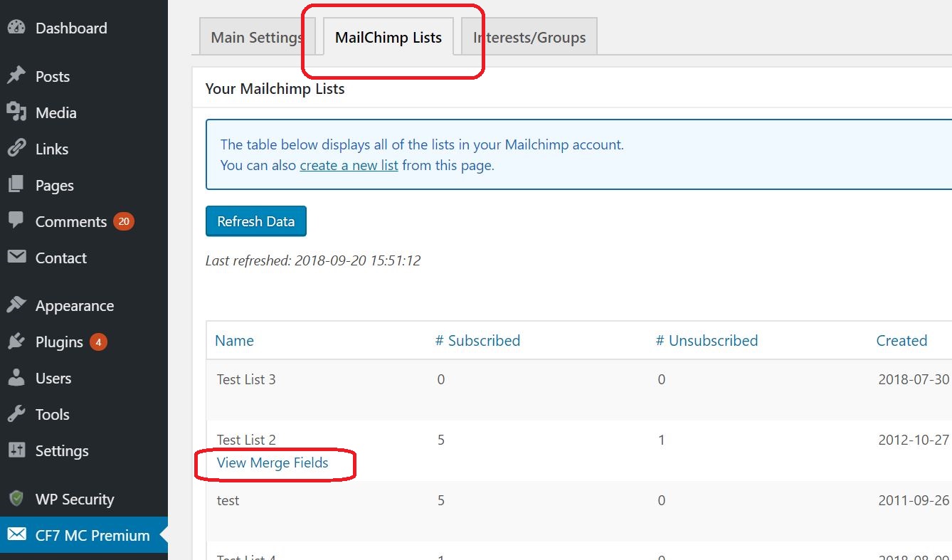This screenshot has height=560, width=952.
Task: Open Plugins via its plug icon
Action: pos(16,342)
